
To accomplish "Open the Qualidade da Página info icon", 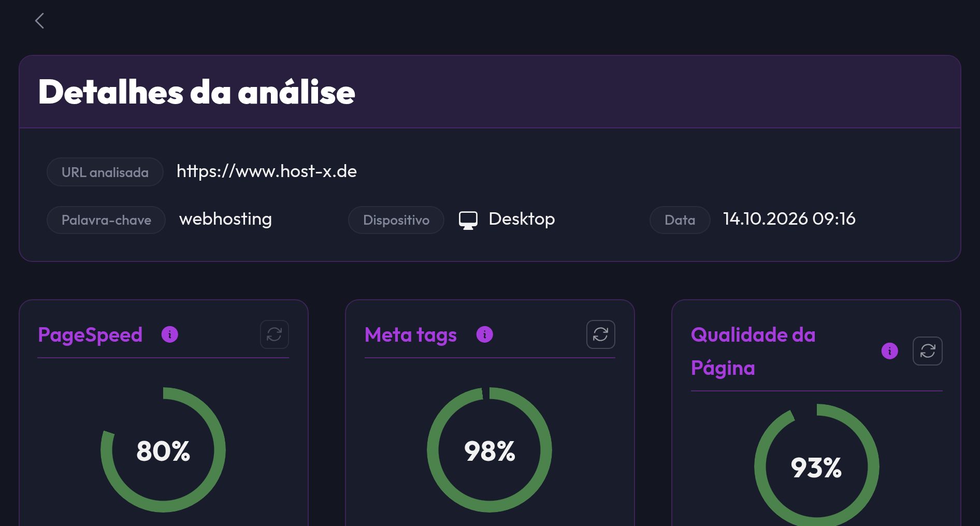I will click(890, 351).
